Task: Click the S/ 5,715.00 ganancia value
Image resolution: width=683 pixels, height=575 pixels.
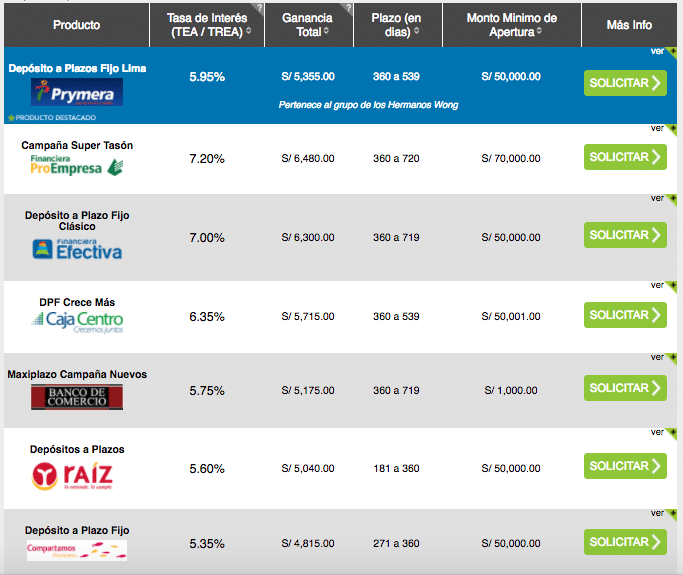Action: 308,317
